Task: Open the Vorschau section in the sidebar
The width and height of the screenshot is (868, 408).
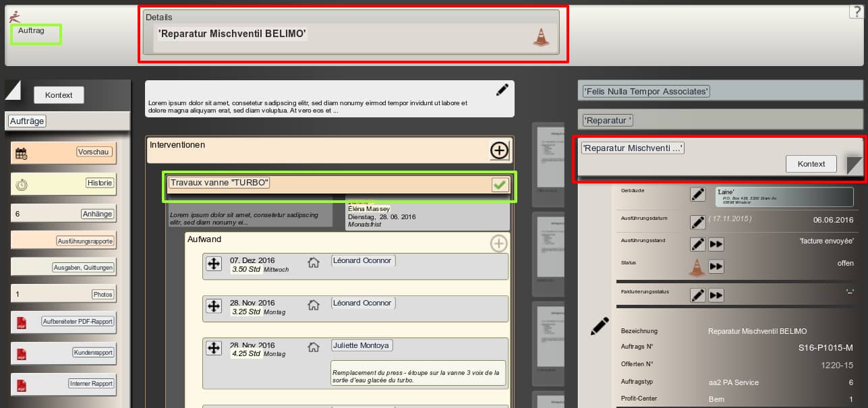Action: click(63, 152)
